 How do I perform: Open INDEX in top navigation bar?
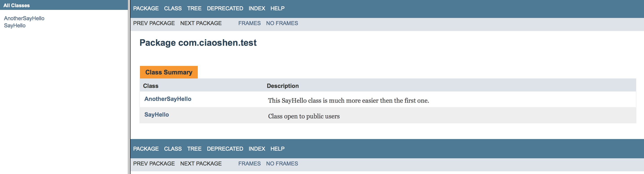pyautogui.click(x=257, y=9)
